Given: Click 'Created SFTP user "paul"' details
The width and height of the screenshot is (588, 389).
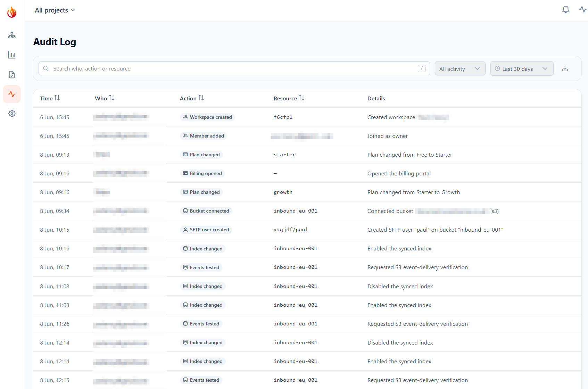Looking at the screenshot, I should coord(435,230).
